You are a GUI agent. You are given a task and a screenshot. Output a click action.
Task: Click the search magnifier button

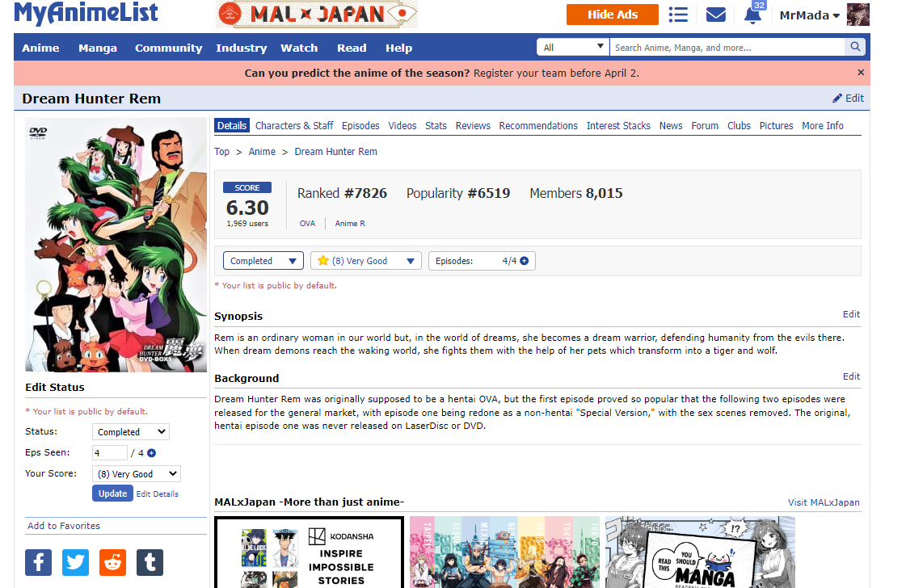tap(855, 47)
